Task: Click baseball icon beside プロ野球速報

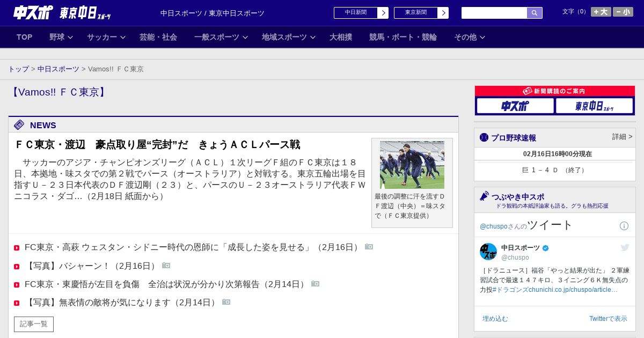Action: click(484, 137)
